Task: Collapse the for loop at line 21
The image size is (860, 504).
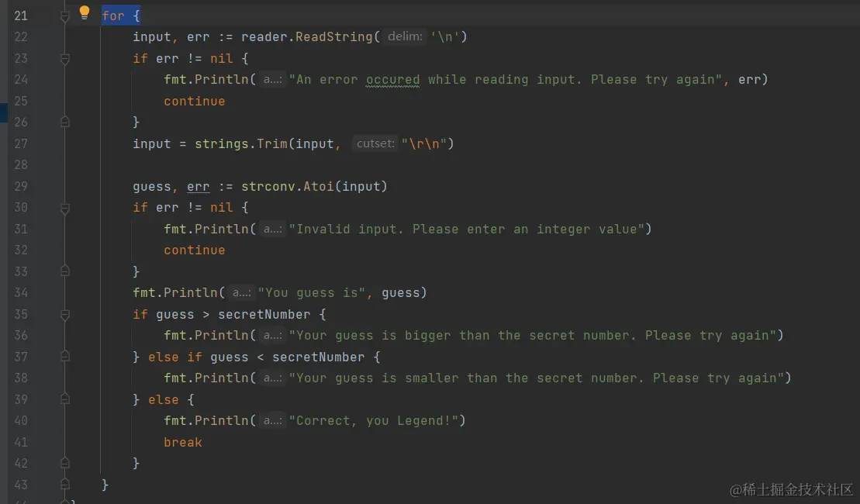Action: 64,16
